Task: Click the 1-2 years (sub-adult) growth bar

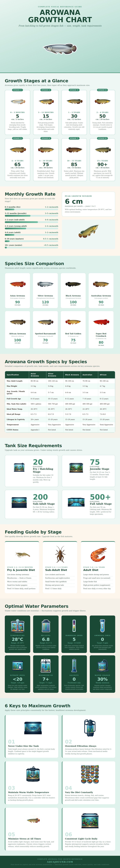Action: [31, 222]
